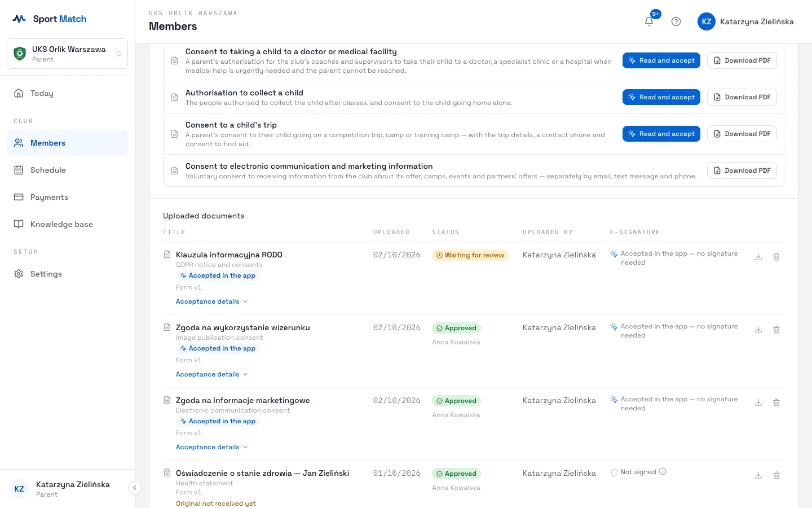Click the KZ avatar in the header
812x508 pixels.
point(707,21)
